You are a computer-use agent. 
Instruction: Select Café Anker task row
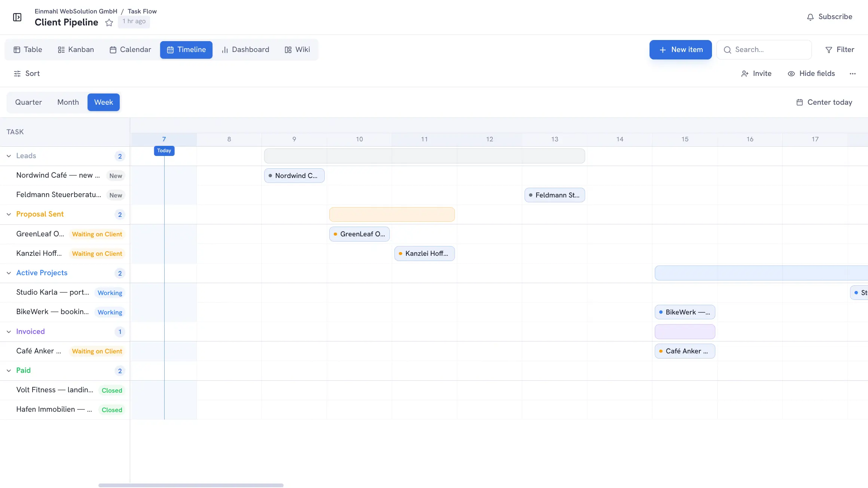click(65, 351)
